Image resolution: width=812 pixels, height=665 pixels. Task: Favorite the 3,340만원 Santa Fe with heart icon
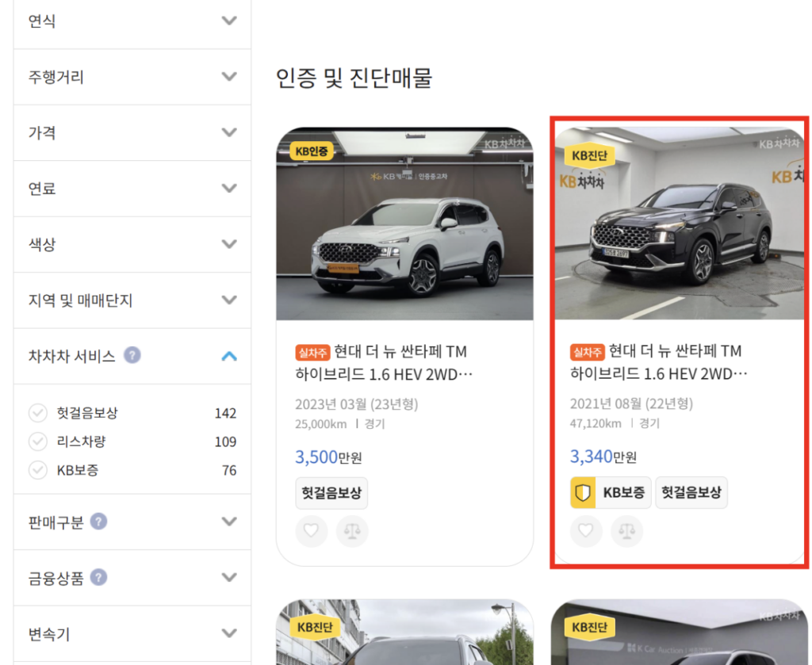pyautogui.click(x=586, y=531)
